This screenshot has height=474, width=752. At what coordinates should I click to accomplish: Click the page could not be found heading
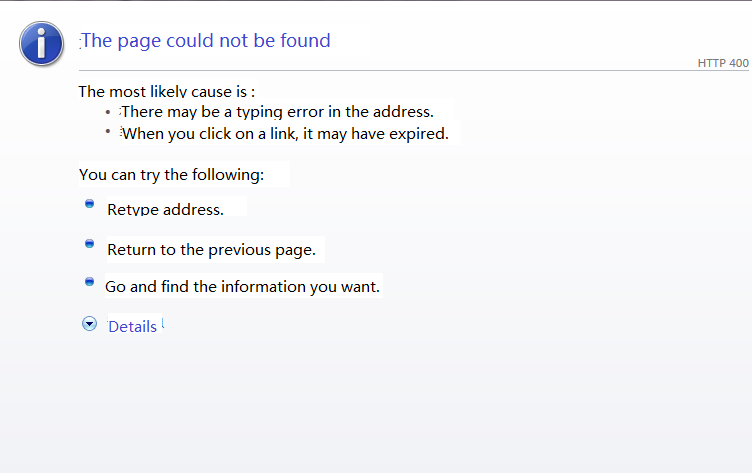click(x=205, y=41)
